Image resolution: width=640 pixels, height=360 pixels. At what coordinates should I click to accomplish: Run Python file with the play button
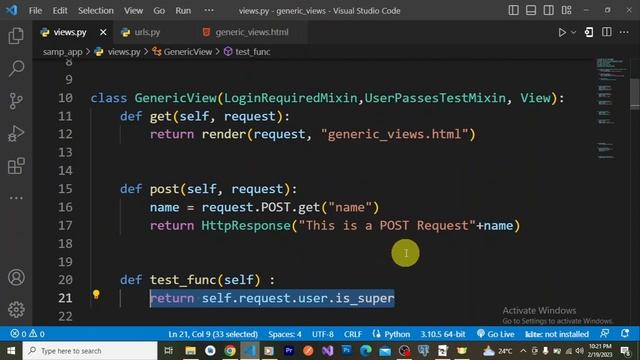tap(562, 32)
